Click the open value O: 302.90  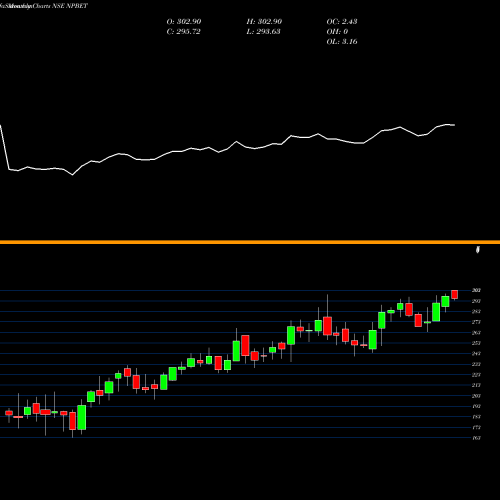[x=184, y=21]
